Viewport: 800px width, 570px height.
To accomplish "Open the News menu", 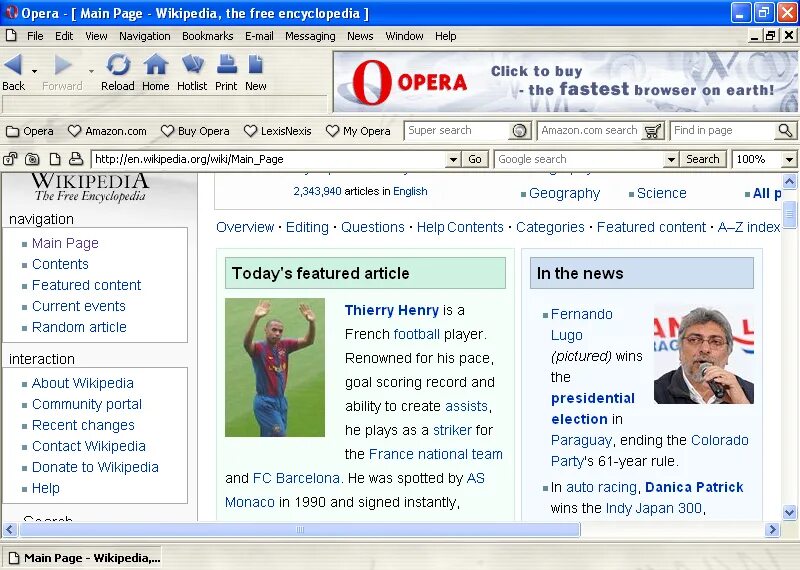I will click(x=360, y=36).
